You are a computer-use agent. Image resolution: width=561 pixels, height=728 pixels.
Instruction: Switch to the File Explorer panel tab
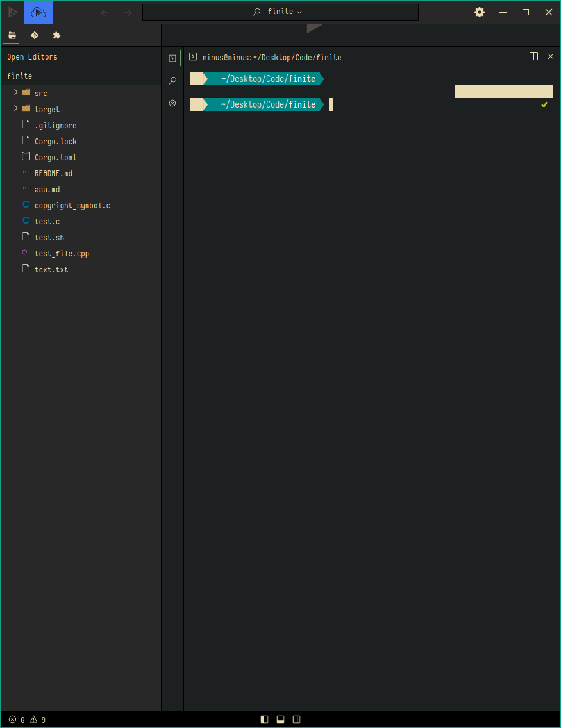click(x=12, y=35)
